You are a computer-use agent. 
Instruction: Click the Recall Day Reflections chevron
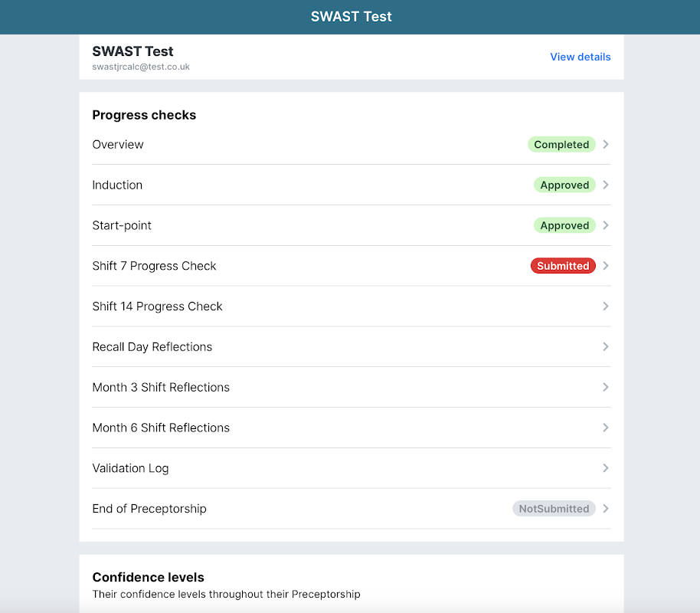pyautogui.click(x=606, y=347)
